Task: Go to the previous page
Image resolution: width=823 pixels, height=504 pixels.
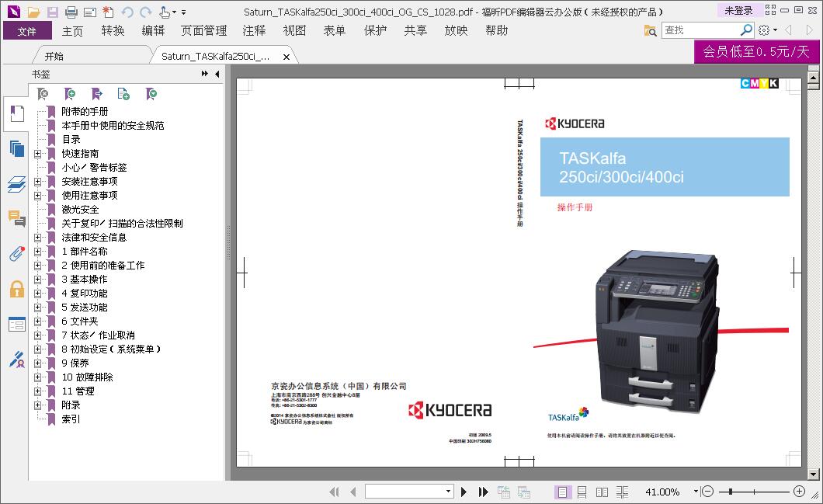Action: [x=353, y=492]
